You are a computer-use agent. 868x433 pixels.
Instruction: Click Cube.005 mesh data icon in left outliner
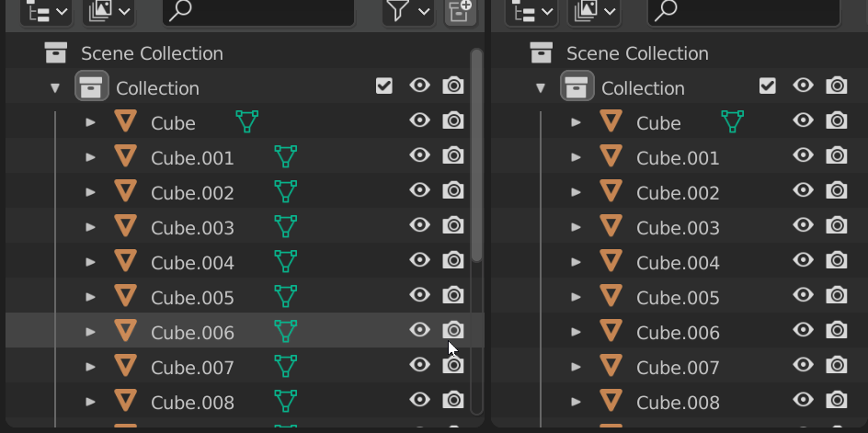286,296
